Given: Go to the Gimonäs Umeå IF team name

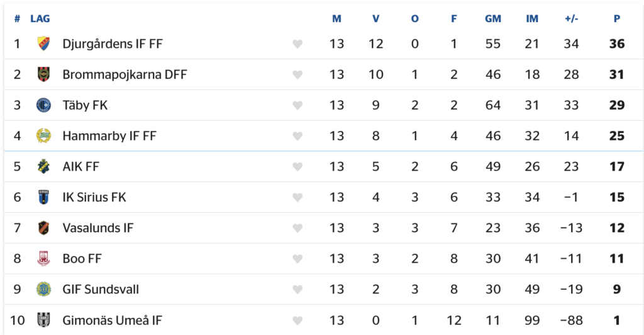Looking at the screenshot, I should pos(112,321).
